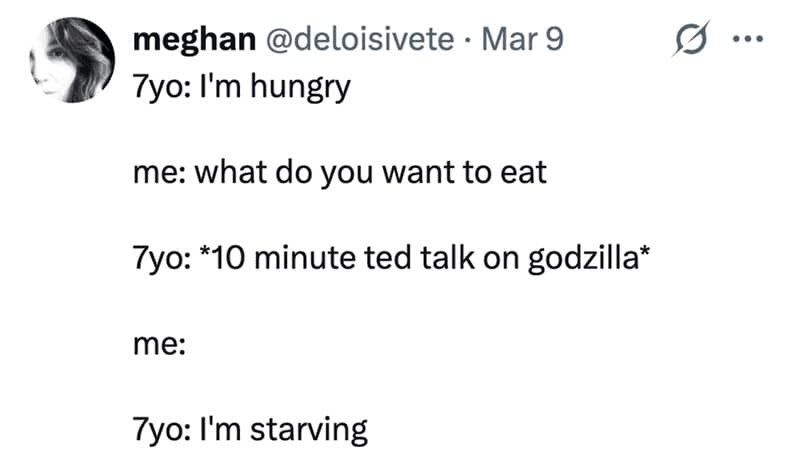The height and width of the screenshot is (466, 800).
Task: Click "7yo:" label before "I'm starving"
Action: [160, 431]
